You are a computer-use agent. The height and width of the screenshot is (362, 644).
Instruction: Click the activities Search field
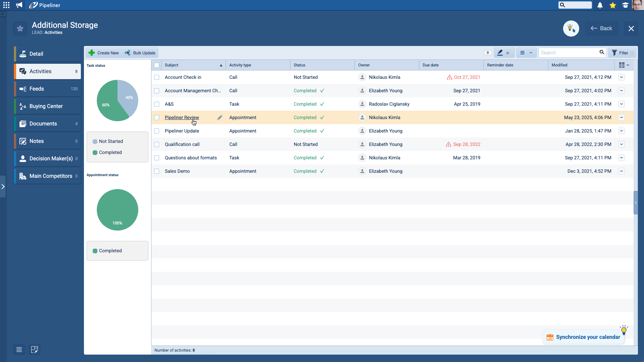click(x=568, y=53)
